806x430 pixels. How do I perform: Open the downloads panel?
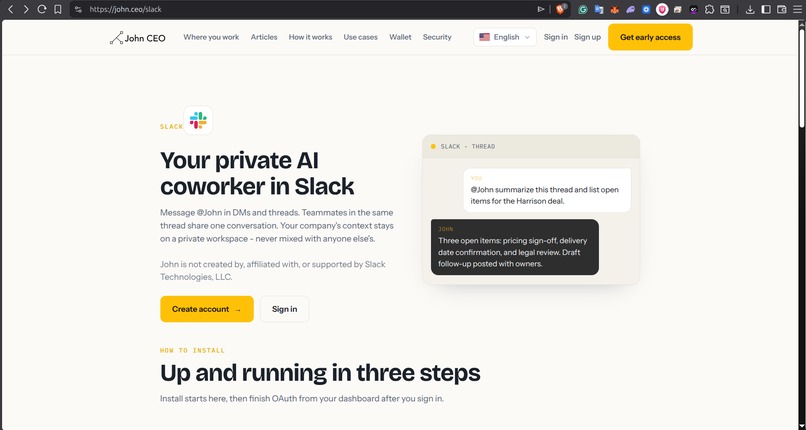click(x=750, y=9)
